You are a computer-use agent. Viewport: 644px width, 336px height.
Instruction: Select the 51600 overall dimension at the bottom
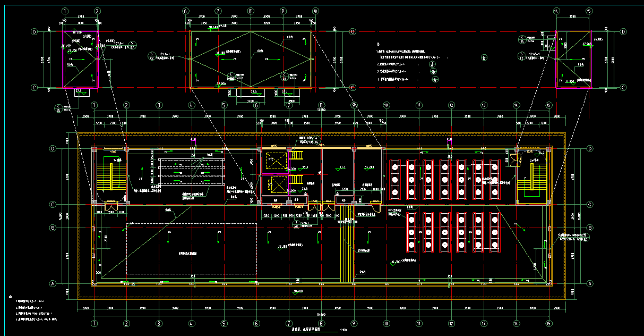[321, 315]
